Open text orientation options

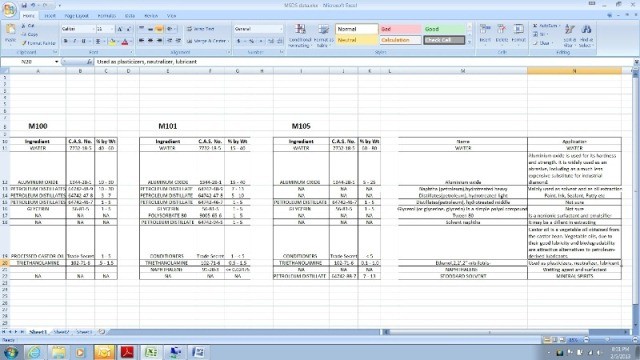coord(171,29)
